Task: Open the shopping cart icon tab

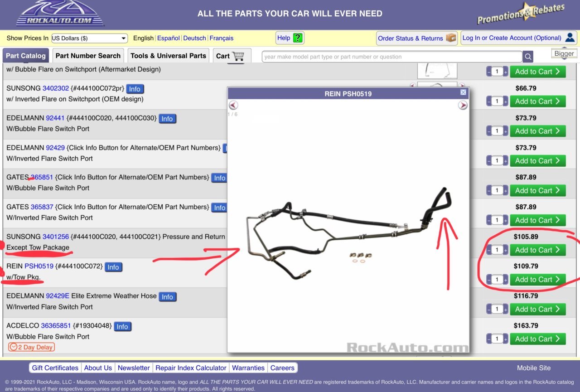Action: click(x=232, y=56)
